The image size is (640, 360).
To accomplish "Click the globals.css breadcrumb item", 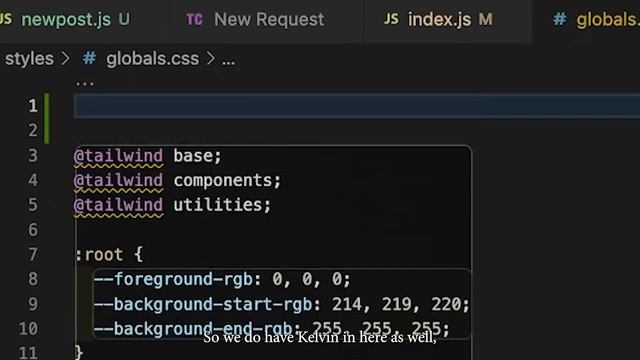I will 152,59.
